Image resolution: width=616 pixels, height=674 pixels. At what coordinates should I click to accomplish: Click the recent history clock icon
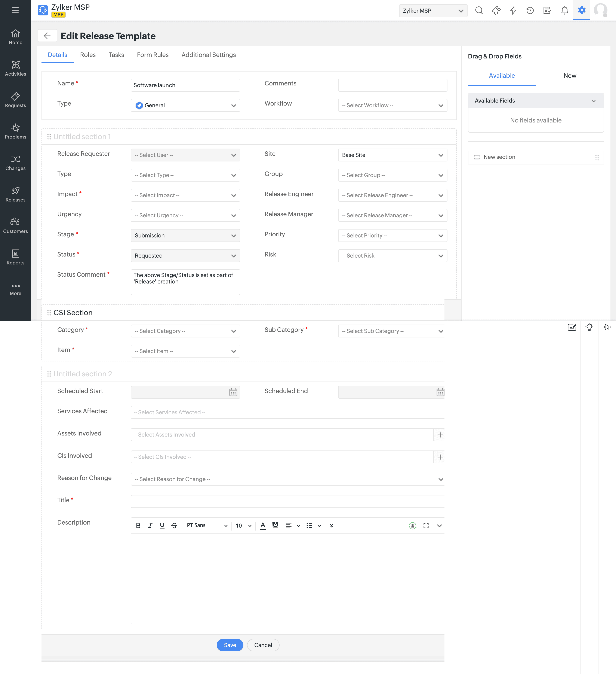tap(530, 10)
